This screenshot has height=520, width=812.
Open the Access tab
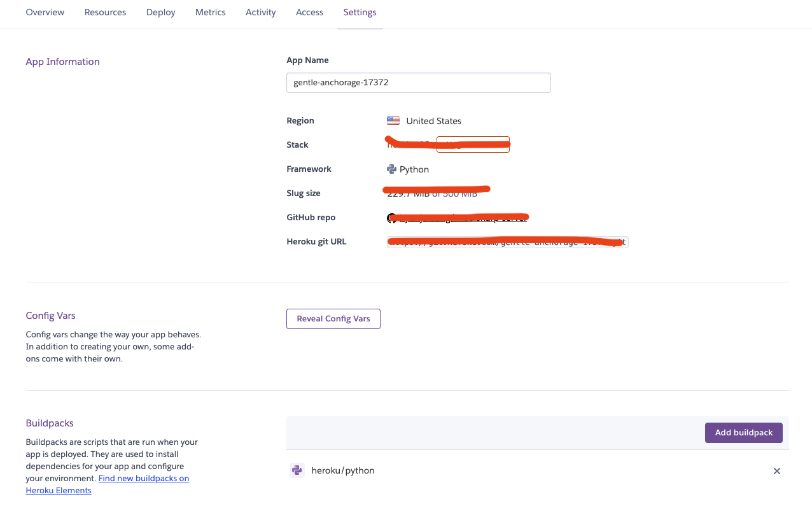pyautogui.click(x=309, y=12)
